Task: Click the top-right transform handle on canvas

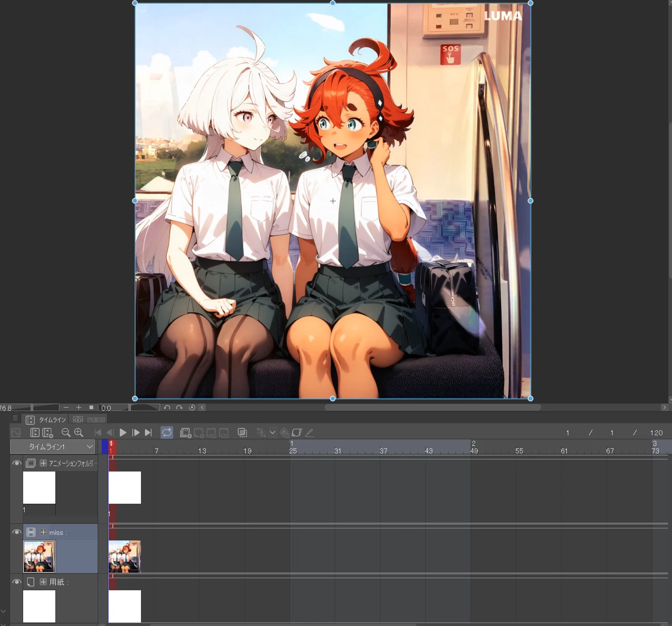Action: point(531,3)
